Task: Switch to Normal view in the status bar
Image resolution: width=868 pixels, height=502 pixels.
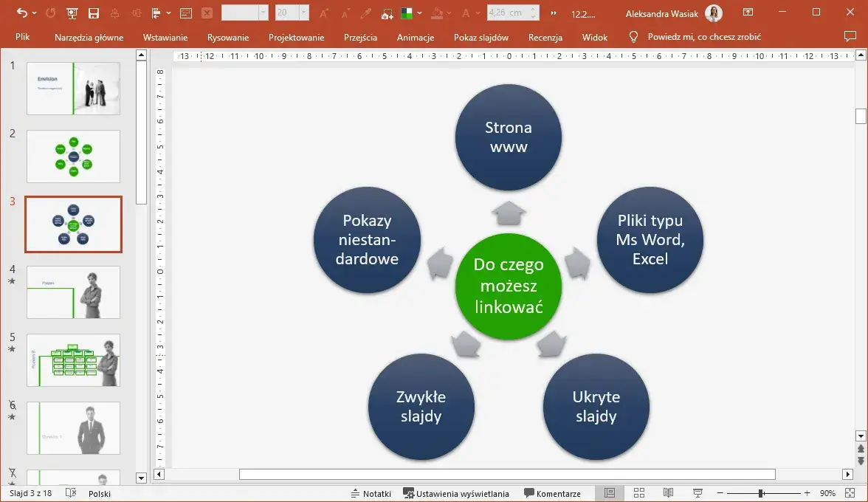Action: (x=609, y=492)
